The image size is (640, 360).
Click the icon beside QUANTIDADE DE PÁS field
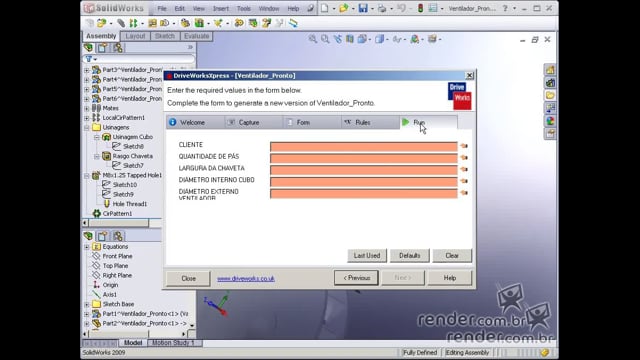tap(464, 158)
